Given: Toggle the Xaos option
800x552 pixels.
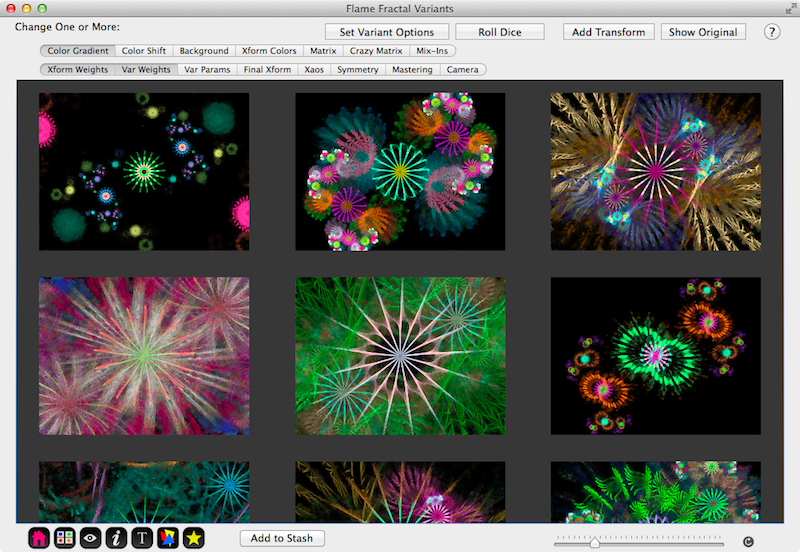Looking at the screenshot, I should (314, 70).
